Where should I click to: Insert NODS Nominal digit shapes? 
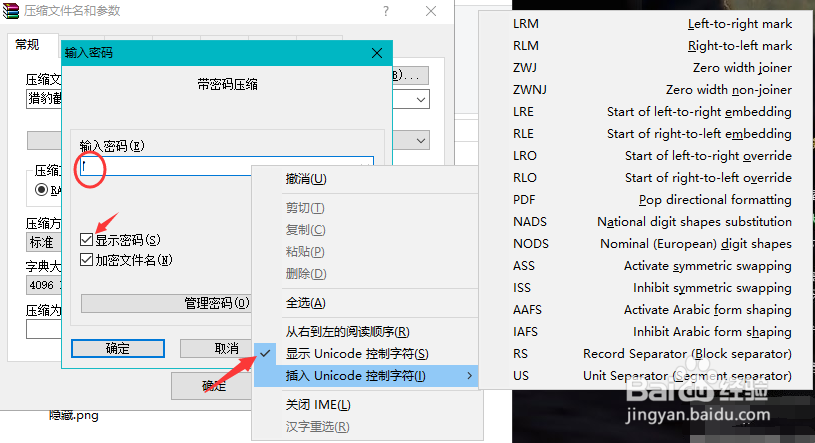(647, 244)
